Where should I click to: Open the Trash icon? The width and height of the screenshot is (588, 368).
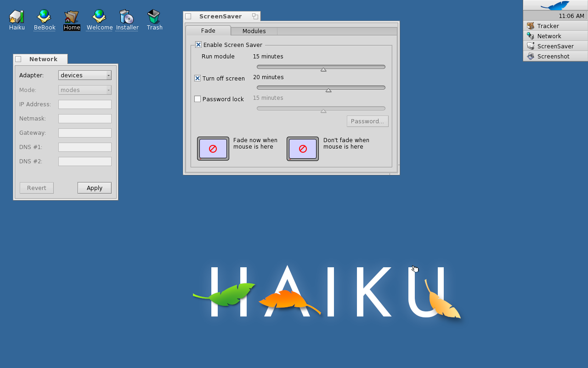click(x=154, y=17)
